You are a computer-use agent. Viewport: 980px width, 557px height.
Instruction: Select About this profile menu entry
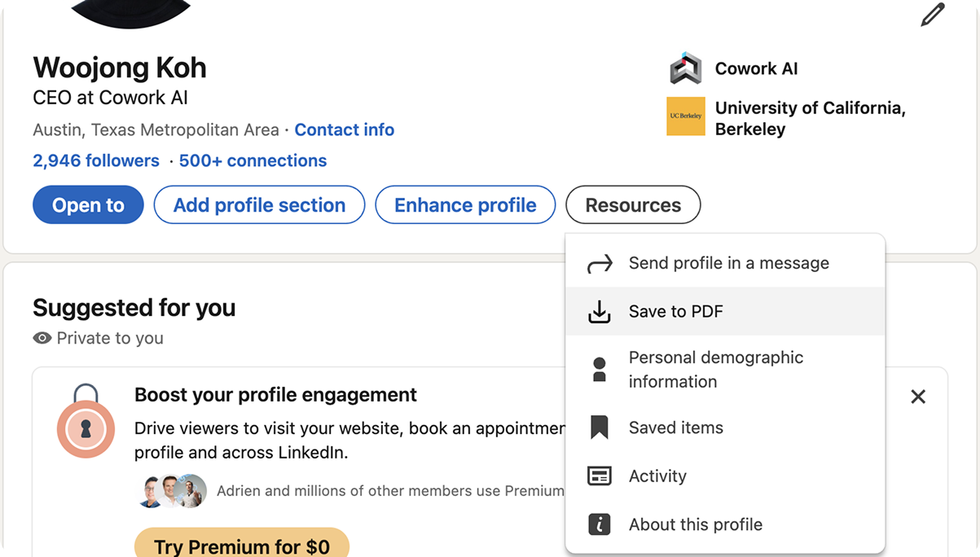[x=725, y=524]
